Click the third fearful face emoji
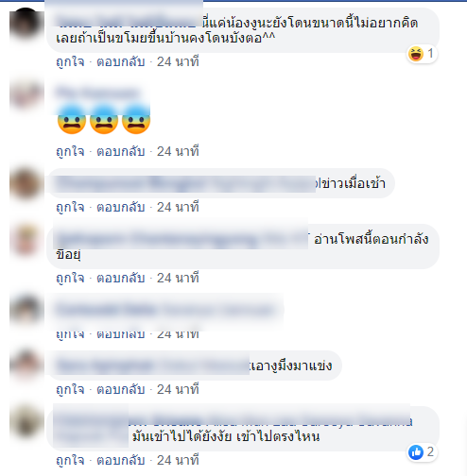This screenshot has width=467, height=476. tap(136, 120)
